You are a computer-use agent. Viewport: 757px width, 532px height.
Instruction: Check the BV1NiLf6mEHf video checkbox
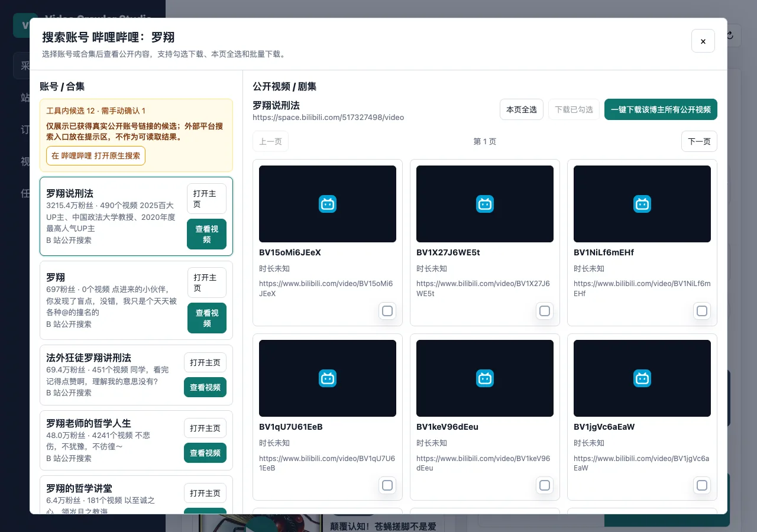point(702,311)
